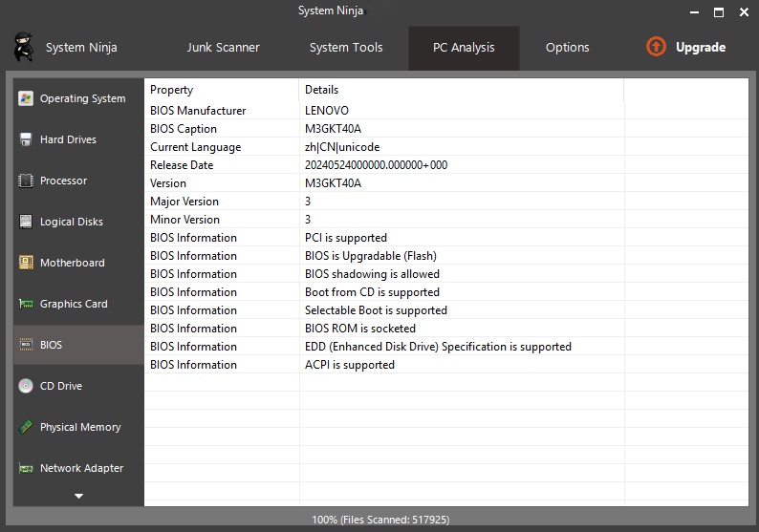Click the Upgrade button label
Screen dimensions: 759x532
point(701,48)
